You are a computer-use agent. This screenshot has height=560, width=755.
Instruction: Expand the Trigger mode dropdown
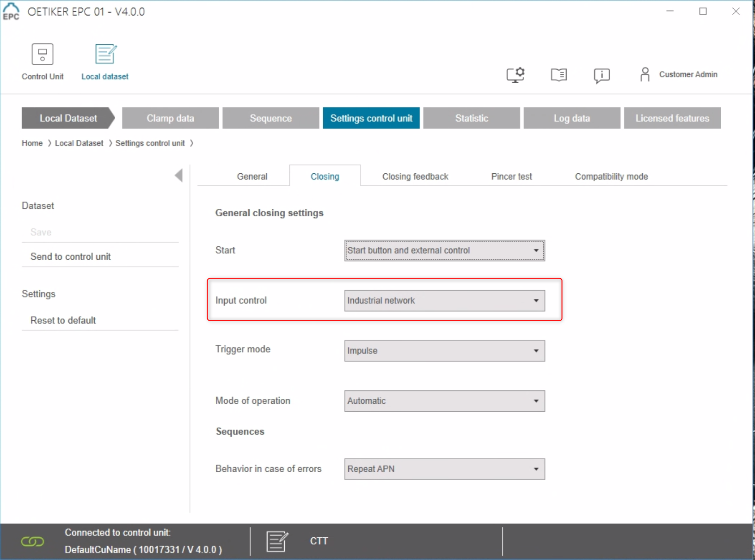click(444, 351)
